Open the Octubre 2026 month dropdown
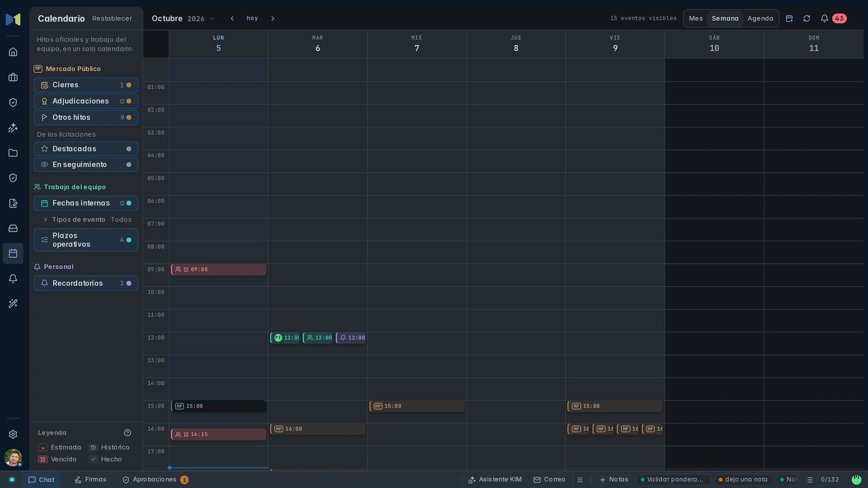This screenshot has height=488, width=868. coord(183,18)
